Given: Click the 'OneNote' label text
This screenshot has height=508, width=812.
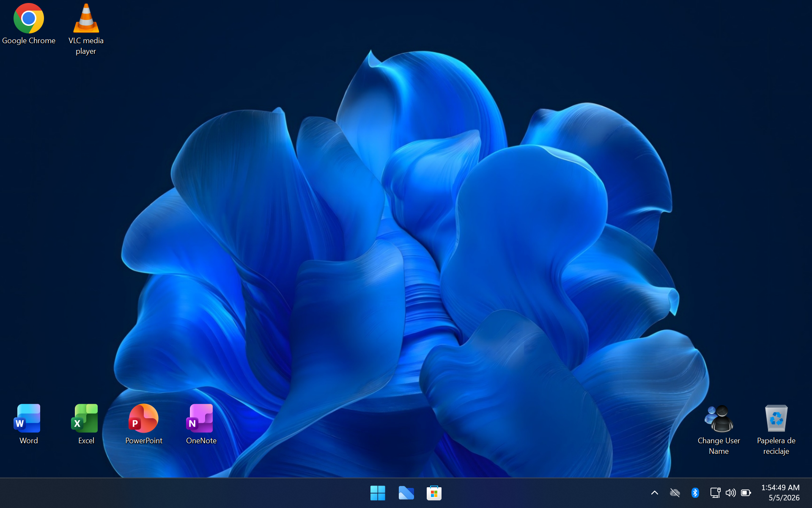Looking at the screenshot, I should (x=201, y=441).
